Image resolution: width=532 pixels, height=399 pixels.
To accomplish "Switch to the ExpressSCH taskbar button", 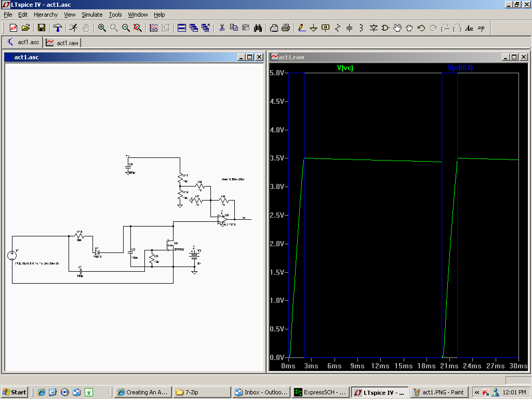I will [321, 392].
